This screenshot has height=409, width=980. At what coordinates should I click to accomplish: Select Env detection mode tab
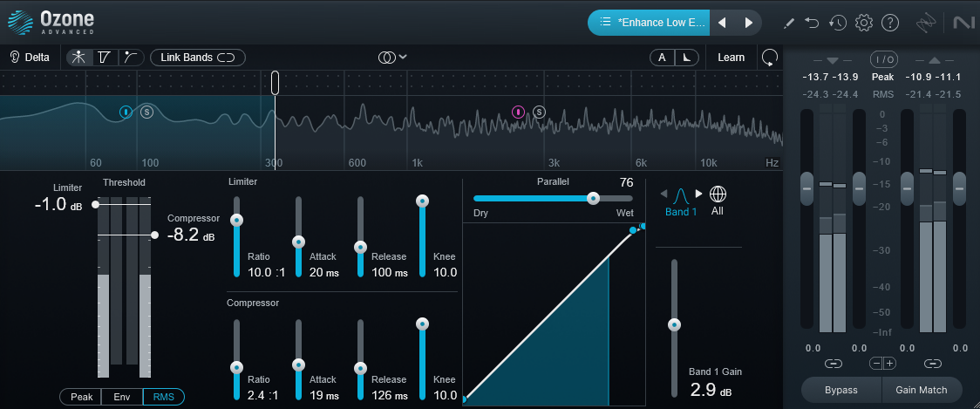click(x=122, y=397)
